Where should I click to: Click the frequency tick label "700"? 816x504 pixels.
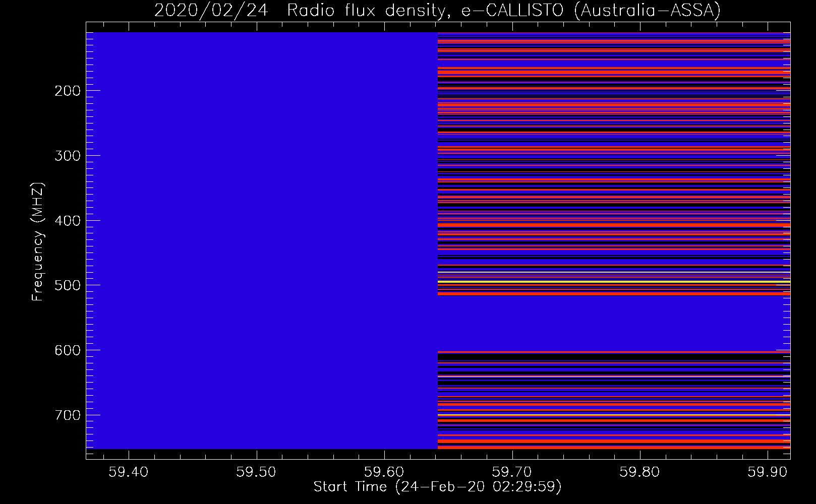tap(68, 415)
